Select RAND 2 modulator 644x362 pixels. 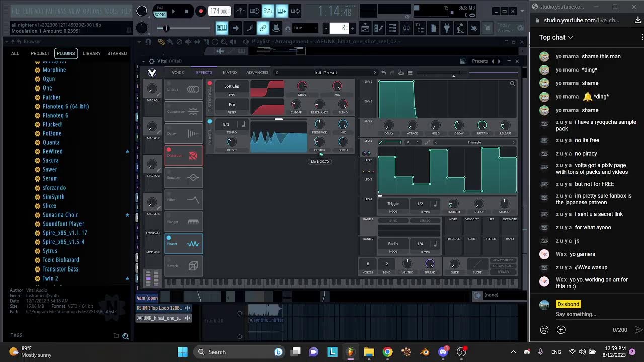368,239
